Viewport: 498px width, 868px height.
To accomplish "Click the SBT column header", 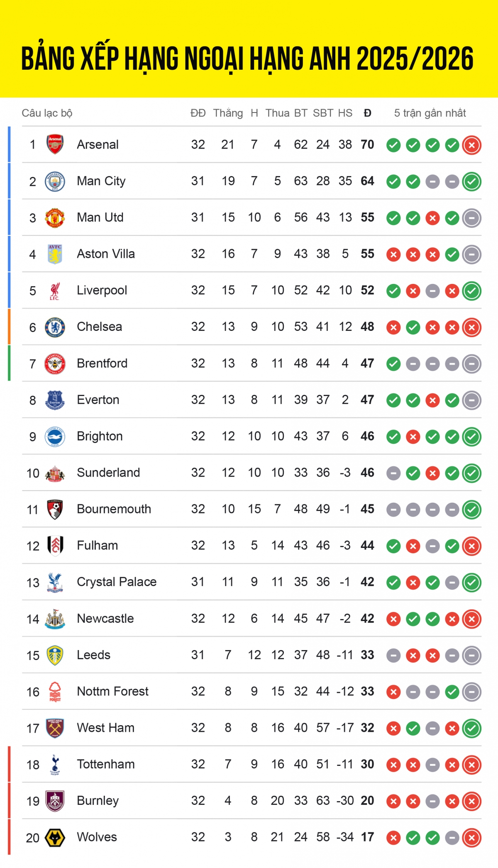I will [323, 113].
